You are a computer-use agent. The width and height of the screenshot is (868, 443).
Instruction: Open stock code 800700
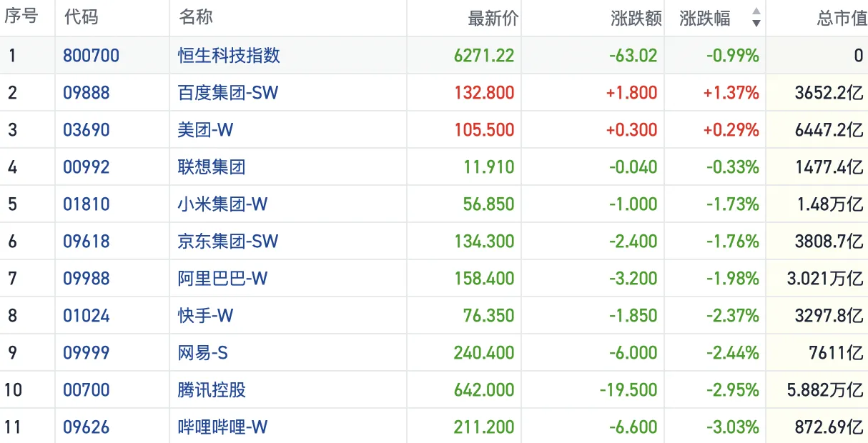[92, 56]
